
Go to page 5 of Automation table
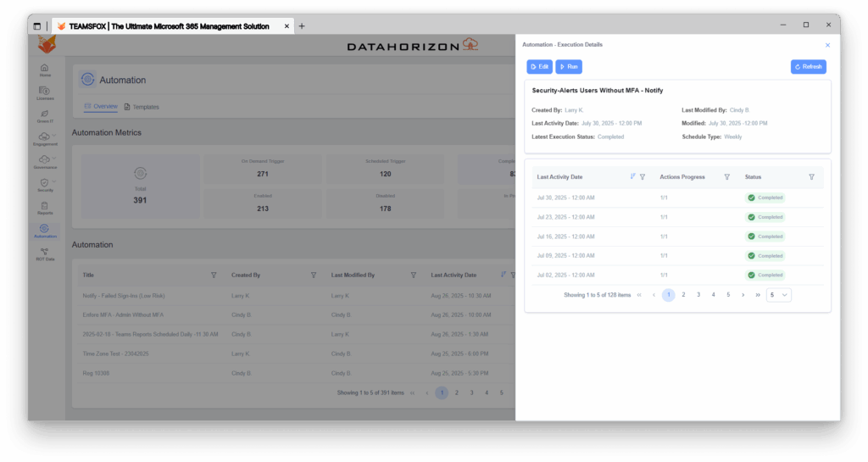tap(502, 392)
